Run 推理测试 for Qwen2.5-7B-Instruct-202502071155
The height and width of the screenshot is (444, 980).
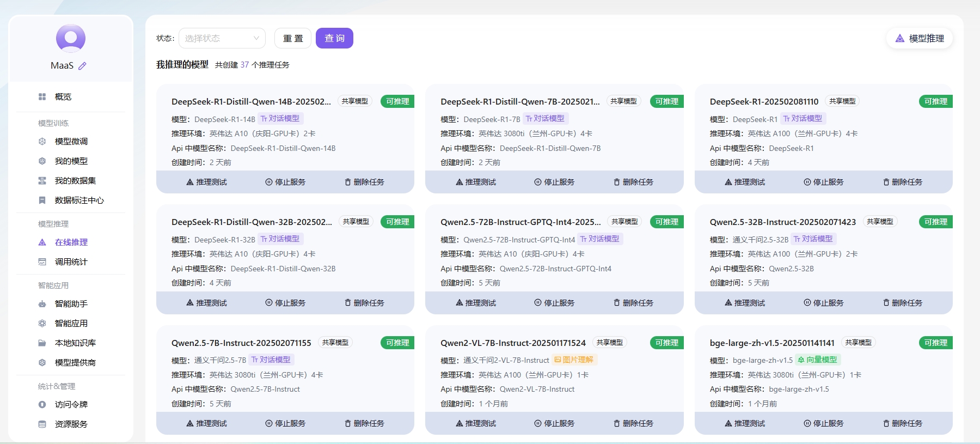tap(206, 423)
